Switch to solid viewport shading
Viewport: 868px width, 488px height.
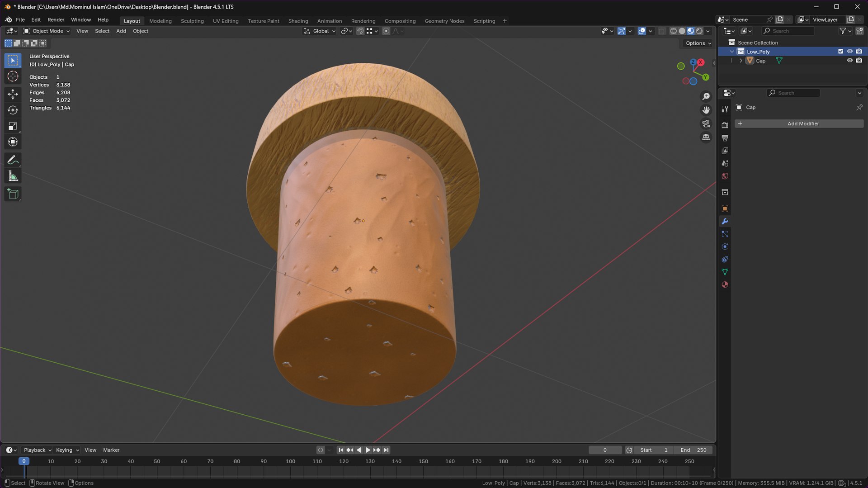[682, 31]
